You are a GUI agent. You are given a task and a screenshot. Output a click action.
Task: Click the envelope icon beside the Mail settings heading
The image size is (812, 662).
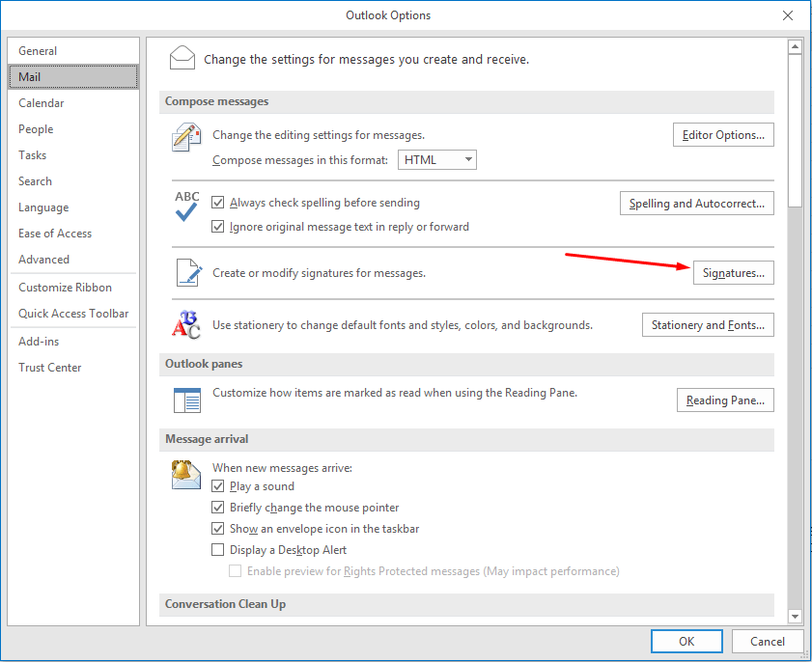(182, 58)
